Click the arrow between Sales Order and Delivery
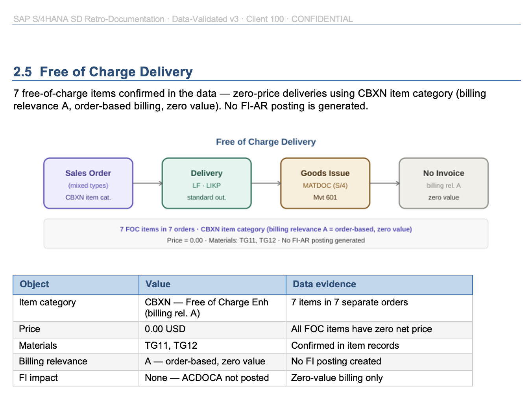The image size is (532, 403). [147, 183]
